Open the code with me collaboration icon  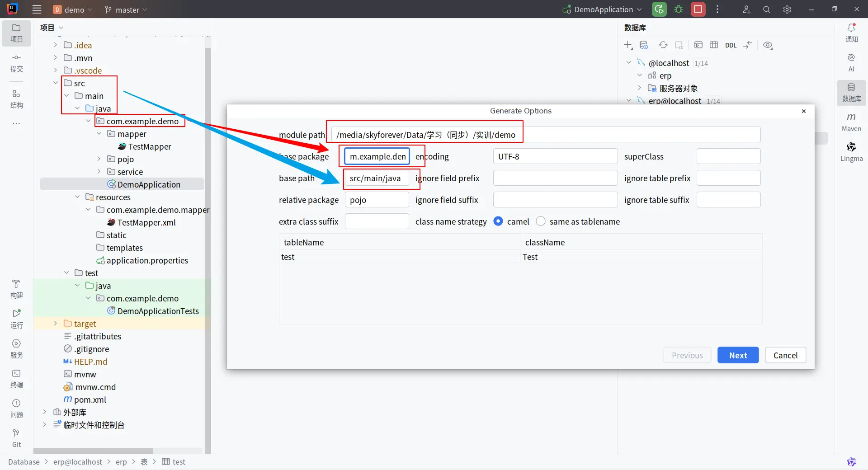click(746, 9)
